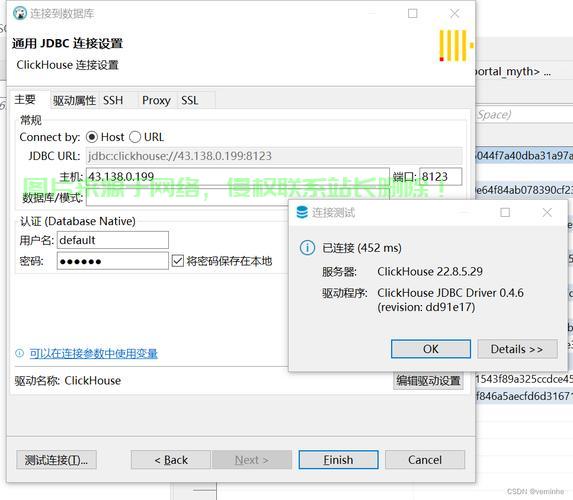Click the Finish button
The image size is (573, 500).
click(x=338, y=460)
